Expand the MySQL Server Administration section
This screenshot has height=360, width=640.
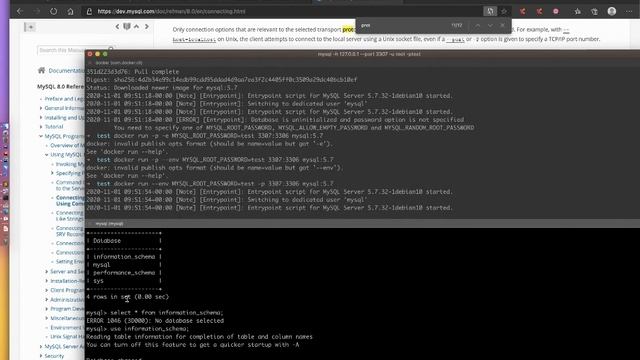[x=41, y=347]
